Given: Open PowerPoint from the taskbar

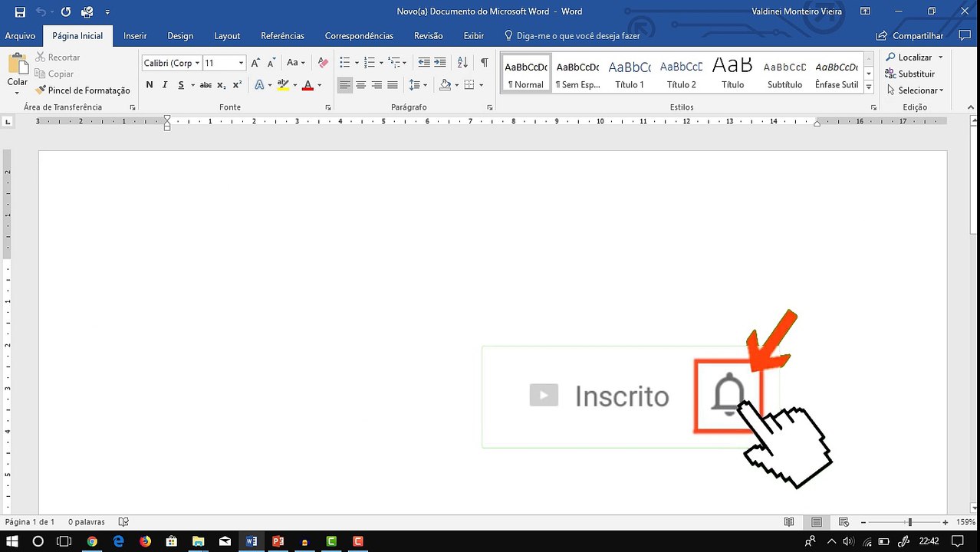Looking at the screenshot, I should 278,541.
